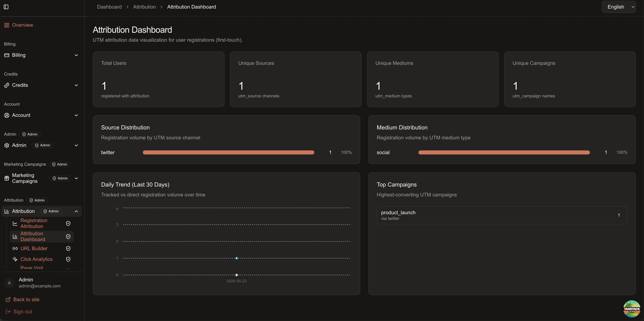Click the URL Builder link icon
The height and width of the screenshot is (321, 644).
click(15, 248)
